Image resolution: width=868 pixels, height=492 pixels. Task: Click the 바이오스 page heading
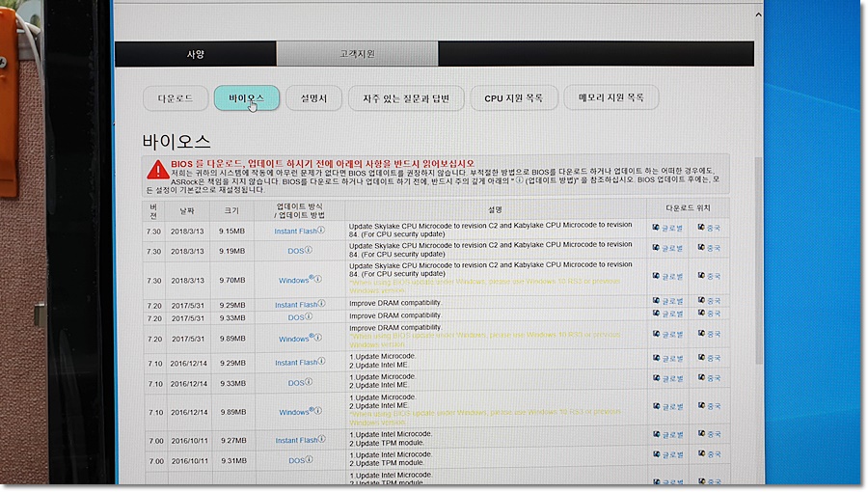tap(176, 142)
